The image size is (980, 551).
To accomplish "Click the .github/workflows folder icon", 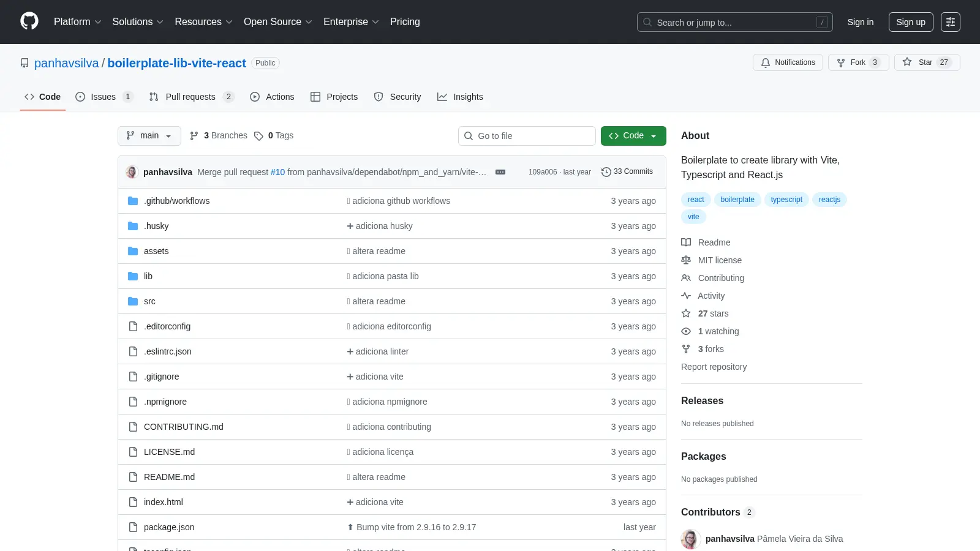I will [x=133, y=201].
